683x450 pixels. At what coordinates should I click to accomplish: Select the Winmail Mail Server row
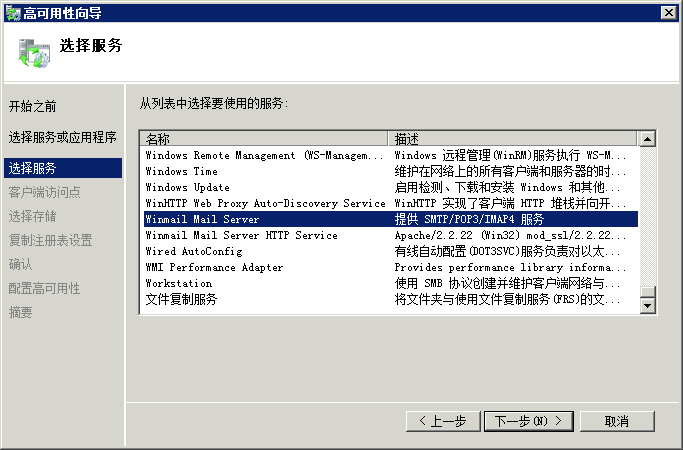tap(391, 219)
